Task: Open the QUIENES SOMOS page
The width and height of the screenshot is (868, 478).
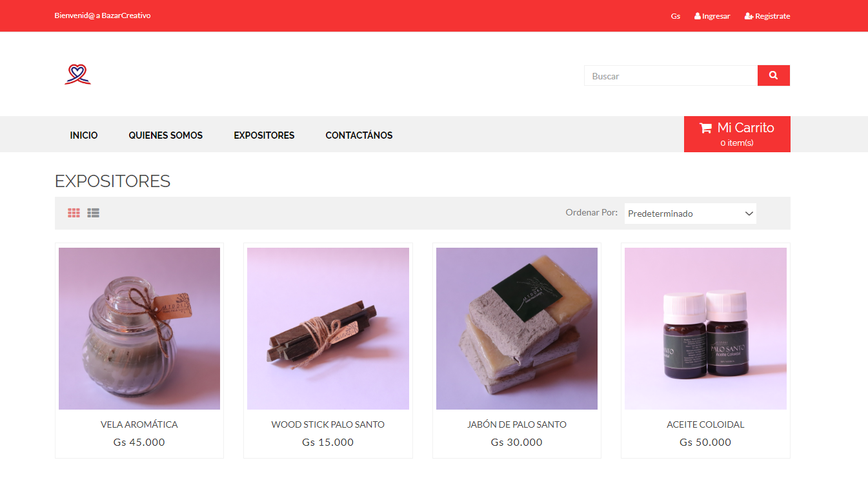Action: 166,135
